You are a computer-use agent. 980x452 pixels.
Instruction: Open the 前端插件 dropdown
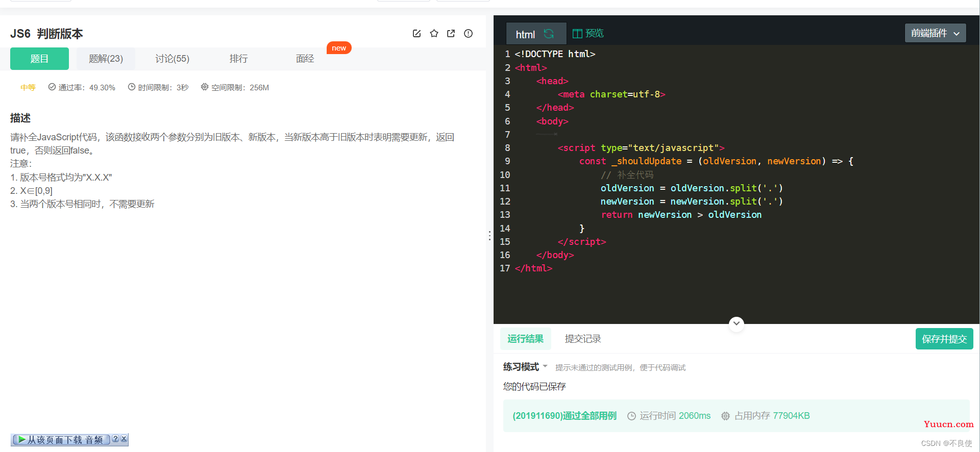coord(935,33)
